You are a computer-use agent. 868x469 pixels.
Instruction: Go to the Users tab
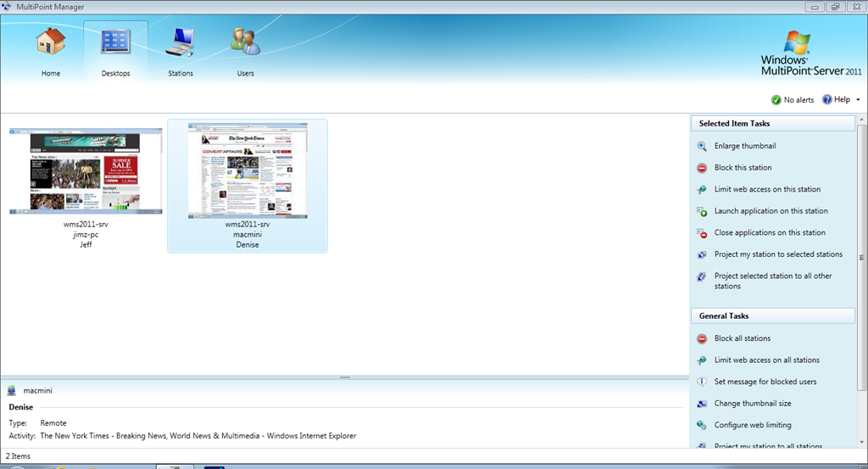tap(246, 51)
